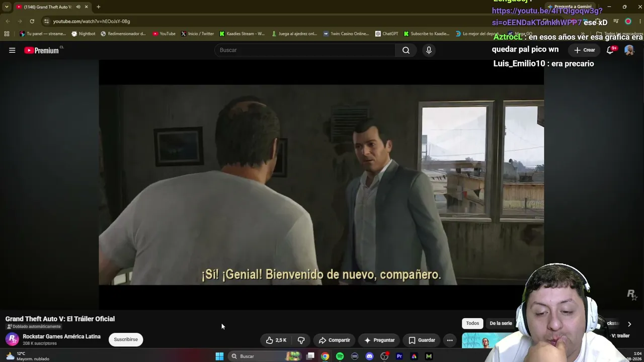Switch to Google Chrome on the taskbar

pos(325,356)
